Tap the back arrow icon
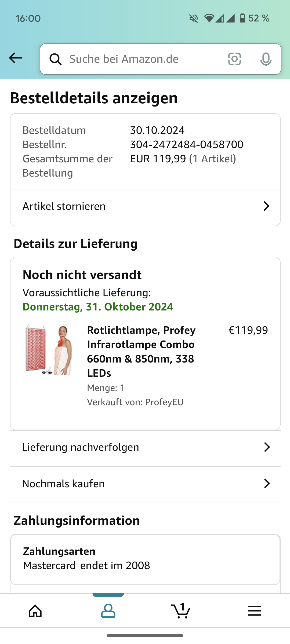This screenshot has height=644, width=290. click(16, 58)
